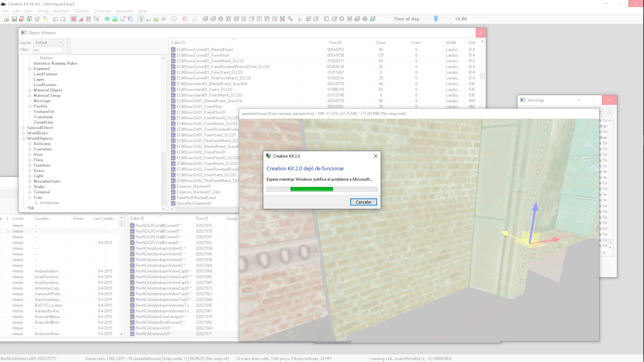Select the *All tree item

pos(31,208)
